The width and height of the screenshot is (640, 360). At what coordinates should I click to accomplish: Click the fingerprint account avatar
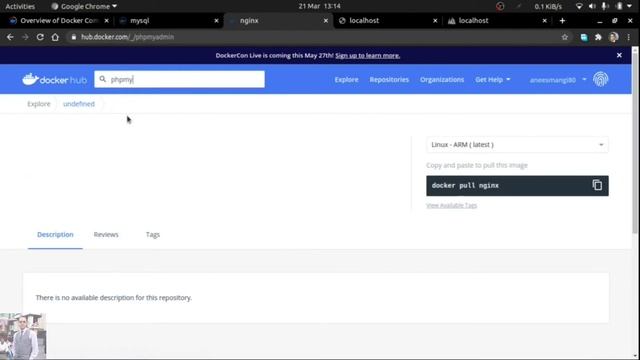tap(600, 80)
